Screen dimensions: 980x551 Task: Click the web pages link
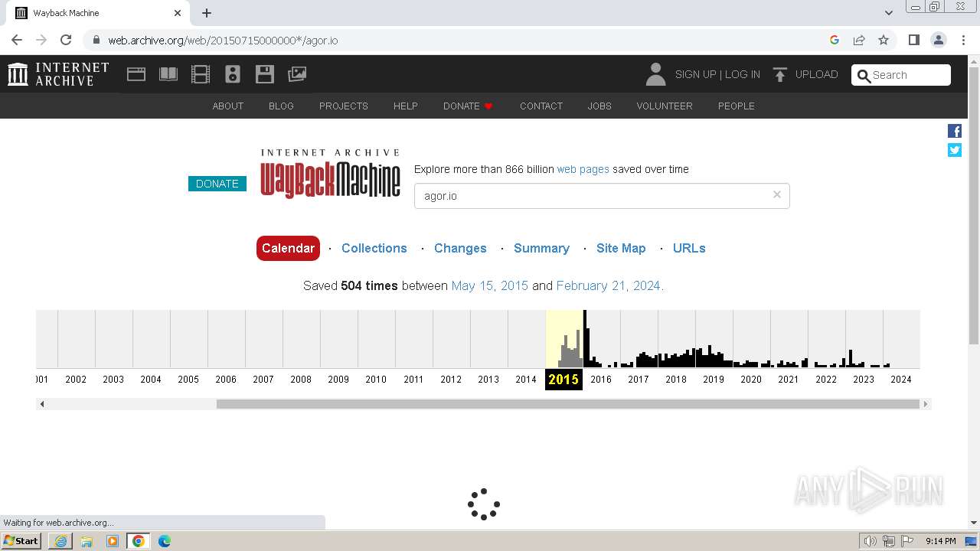pos(583,169)
